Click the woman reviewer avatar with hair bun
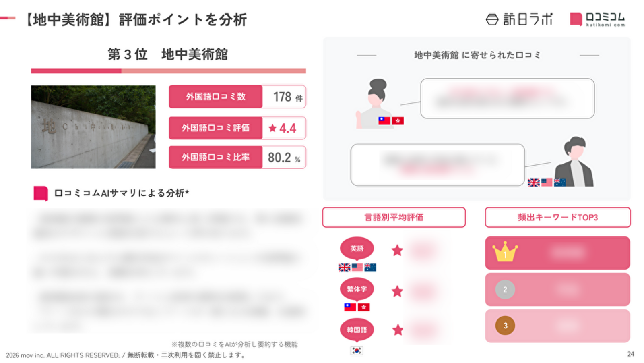The width and height of the screenshot is (644, 363). (374, 104)
